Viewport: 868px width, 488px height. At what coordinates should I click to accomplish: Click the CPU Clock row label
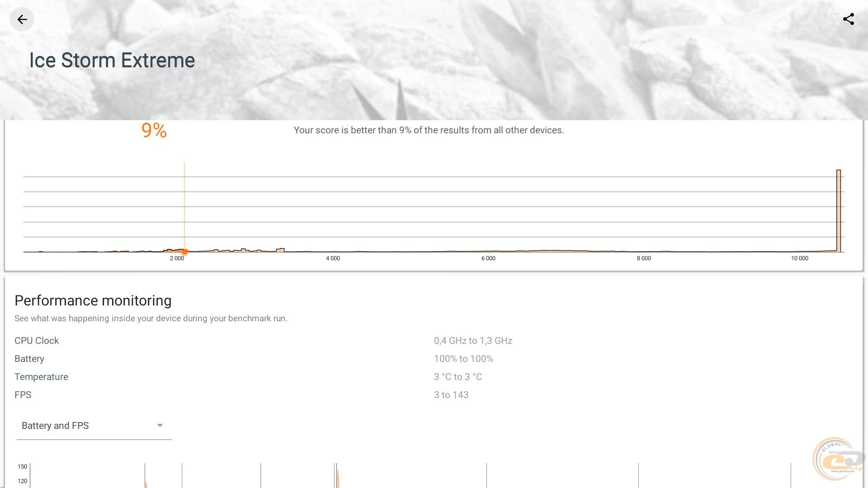coord(37,341)
